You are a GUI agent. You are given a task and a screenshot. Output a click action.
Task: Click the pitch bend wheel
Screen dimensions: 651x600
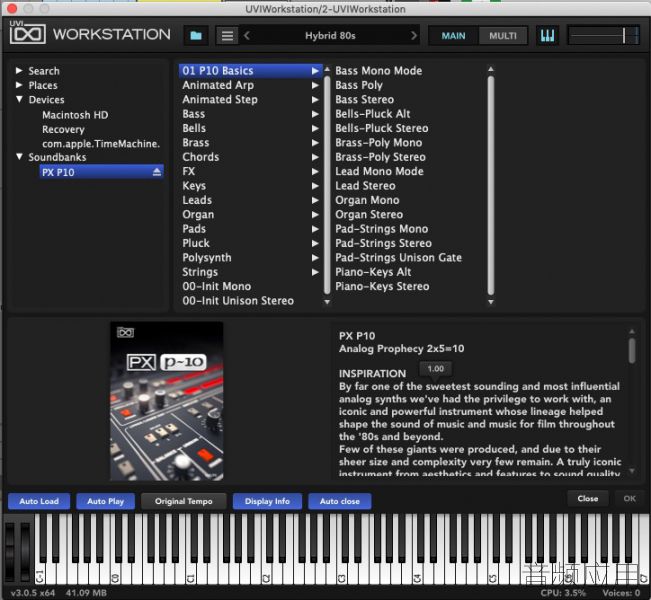(x=10, y=550)
